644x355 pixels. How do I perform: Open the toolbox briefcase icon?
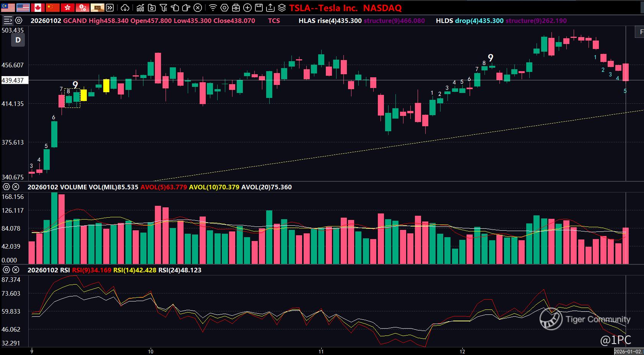[236, 8]
